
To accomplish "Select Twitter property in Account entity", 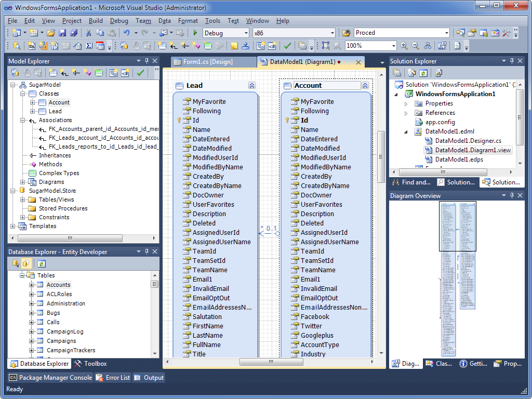I will point(311,326).
